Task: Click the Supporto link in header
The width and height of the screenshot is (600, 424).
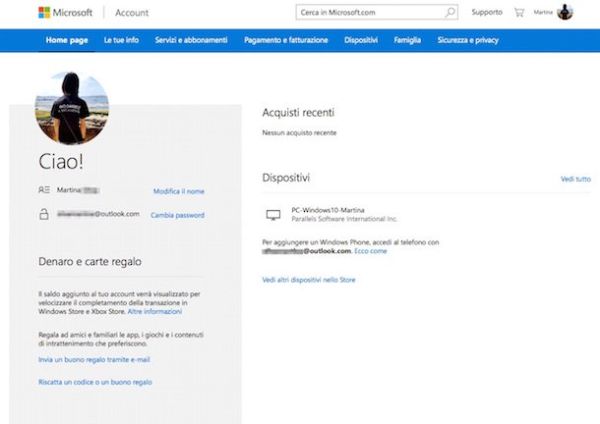Action: click(487, 13)
